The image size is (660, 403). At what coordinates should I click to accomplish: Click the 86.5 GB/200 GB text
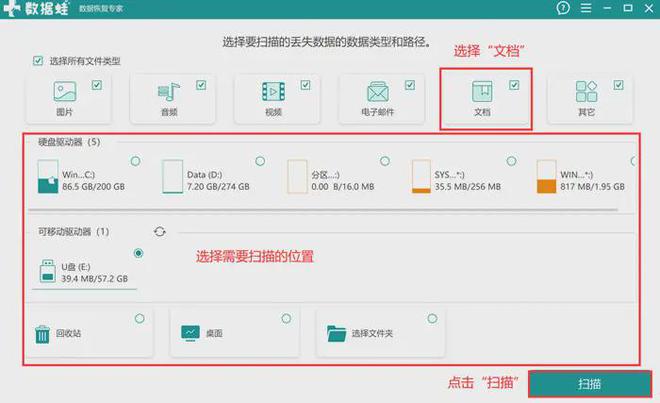click(93, 187)
